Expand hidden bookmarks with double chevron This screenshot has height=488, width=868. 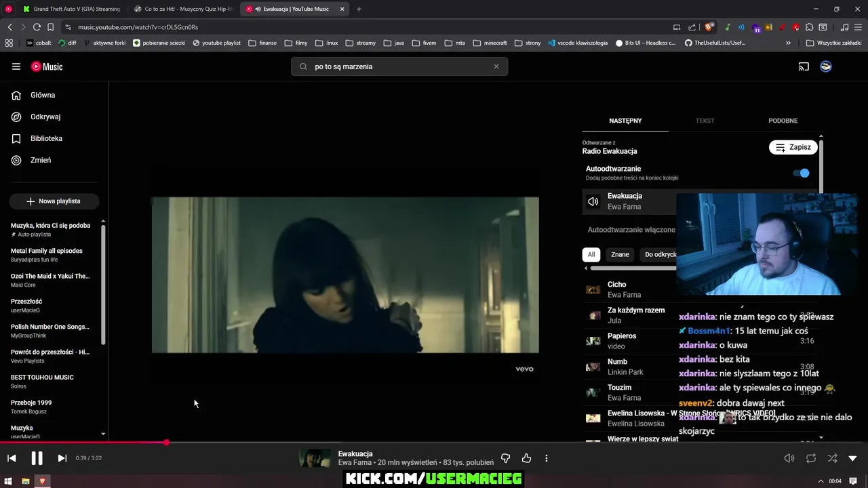coord(788,43)
